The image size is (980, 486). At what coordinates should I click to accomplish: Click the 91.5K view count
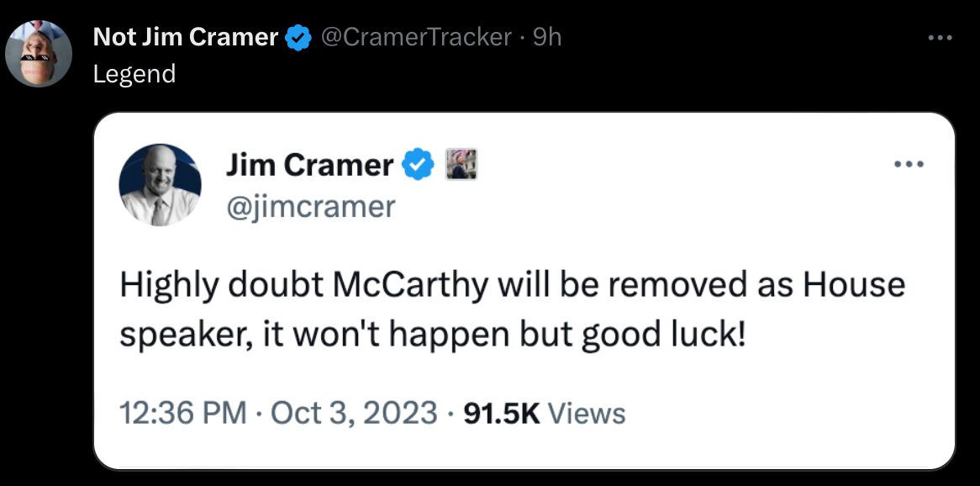[502, 414]
